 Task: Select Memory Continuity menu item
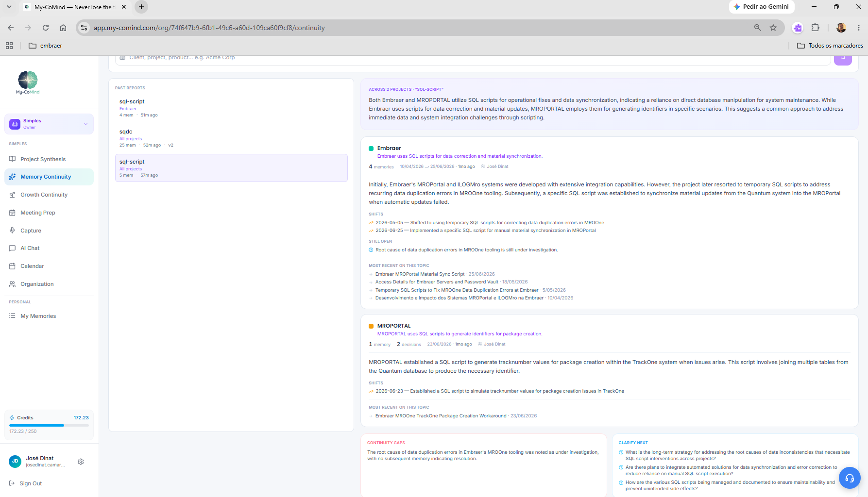pos(49,177)
